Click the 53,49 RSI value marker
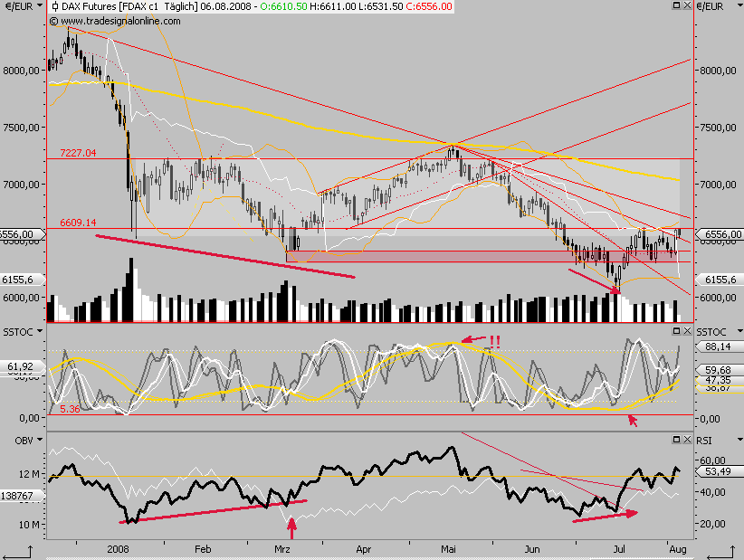The width and height of the screenshot is (744, 560). point(720,471)
